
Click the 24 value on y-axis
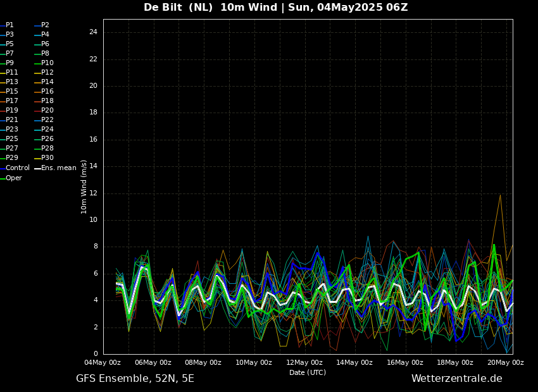coord(93,32)
